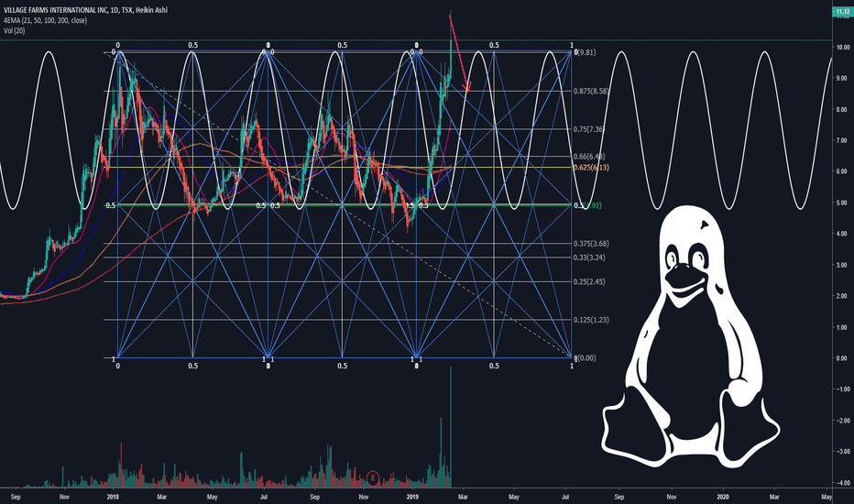This screenshot has height=504, width=854.
Task: Click the 5.00 price axis label
Action: pyautogui.click(x=841, y=203)
